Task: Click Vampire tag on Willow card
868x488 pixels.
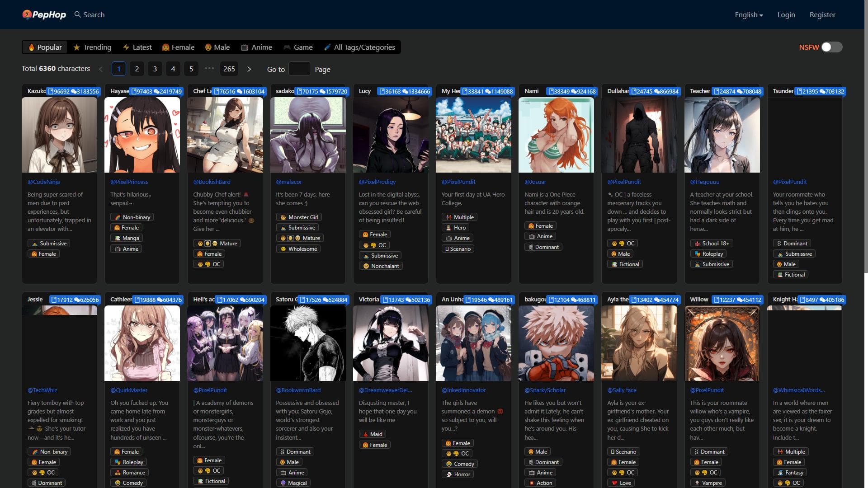Action: pyautogui.click(x=708, y=483)
